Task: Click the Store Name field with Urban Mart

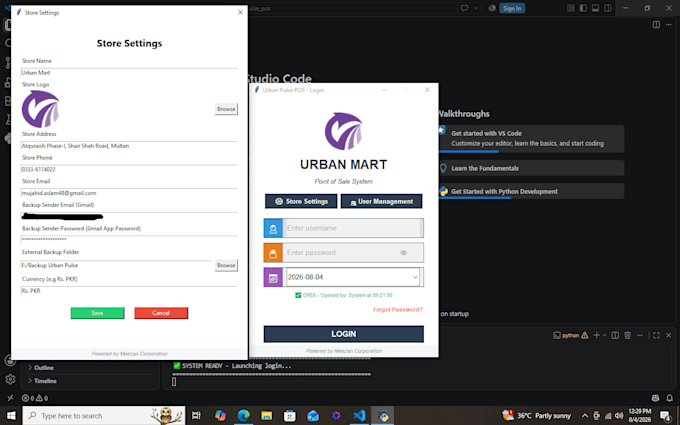Action: point(129,72)
